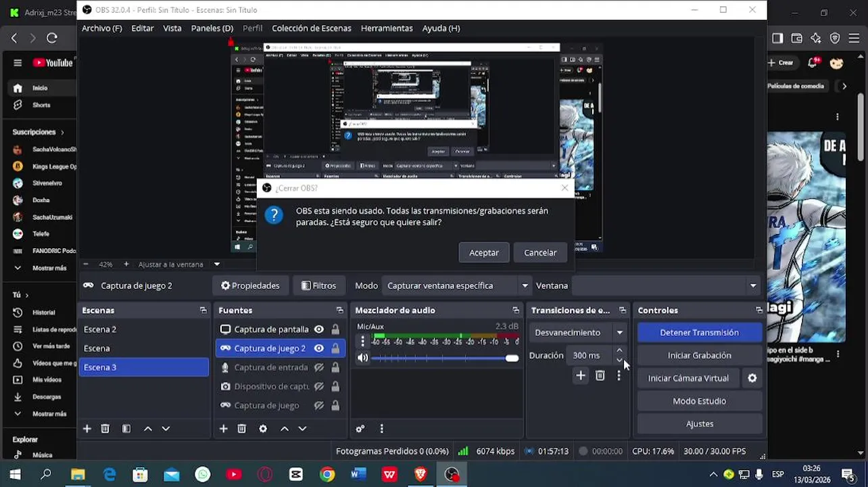868x487 pixels.
Task: Open audio mixer three-dot menu
Action: point(381,429)
